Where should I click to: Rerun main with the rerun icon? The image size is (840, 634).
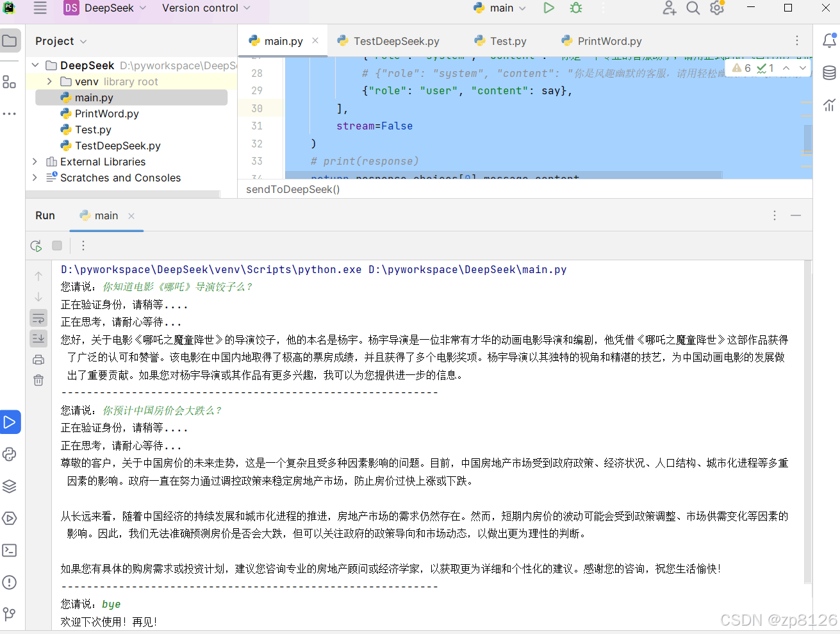tap(36, 246)
